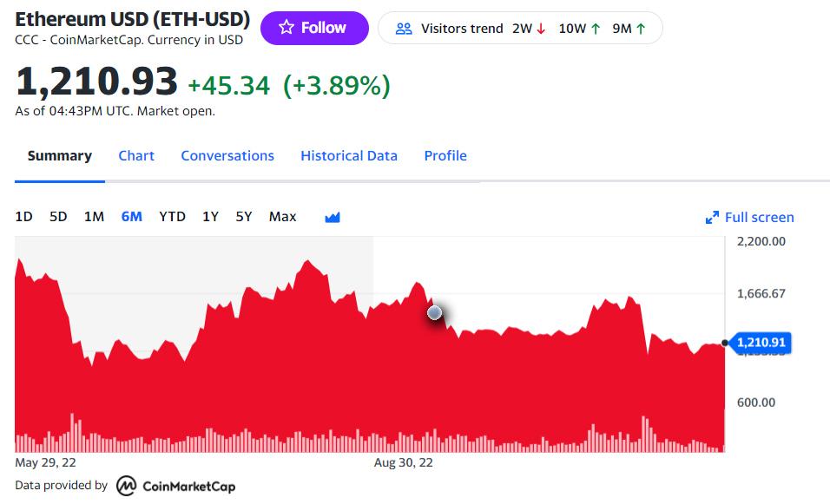Open the chart in Full screen
The width and height of the screenshot is (830, 504).
(759, 218)
